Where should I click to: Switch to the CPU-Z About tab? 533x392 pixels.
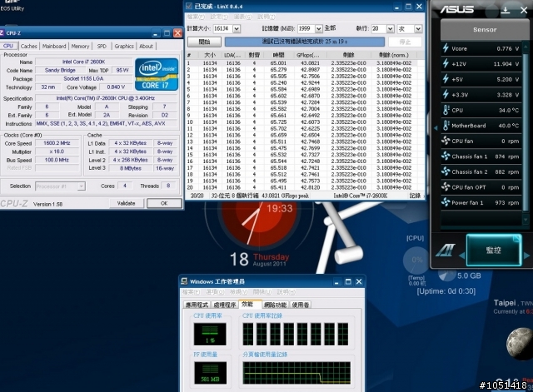[x=146, y=46]
